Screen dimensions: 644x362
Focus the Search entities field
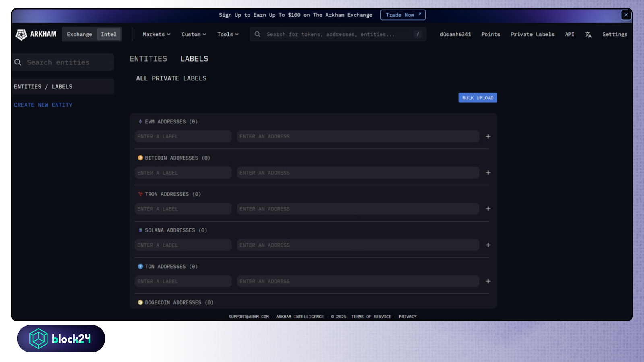[x=63, y=62]
